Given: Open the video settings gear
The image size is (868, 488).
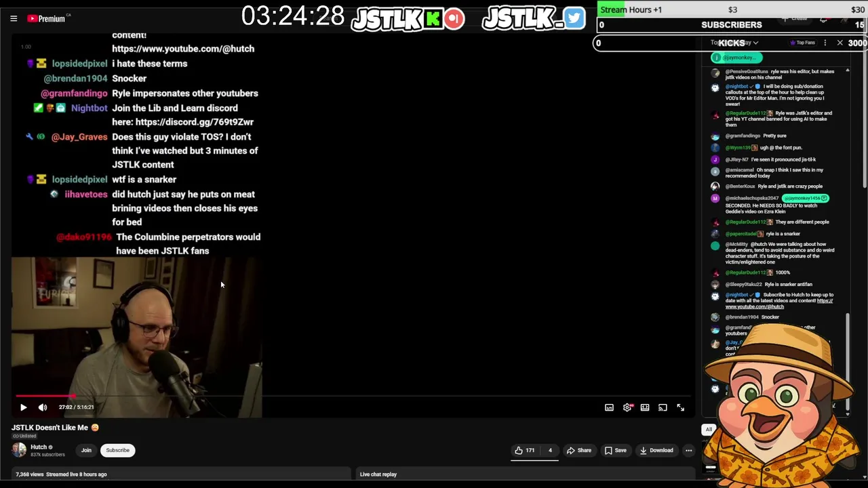Looking at the screenshot, I should pos(627,407).
